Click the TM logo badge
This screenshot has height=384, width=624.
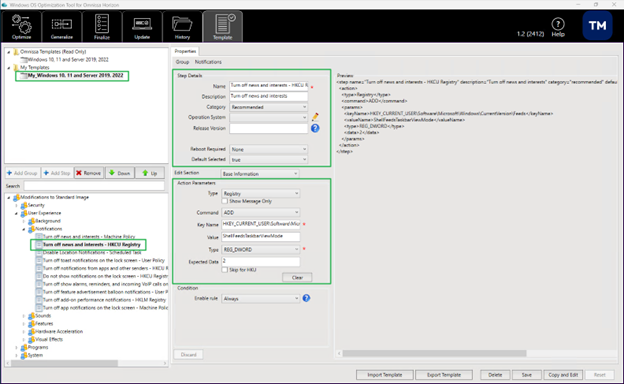(x=597, y=26)
